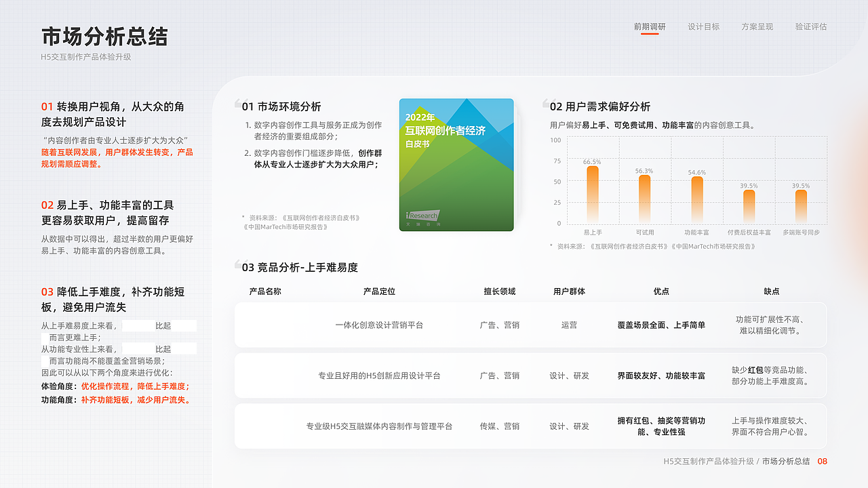
Task: Click the footer breadcrumb 市场分析总结
Action: 786,462
